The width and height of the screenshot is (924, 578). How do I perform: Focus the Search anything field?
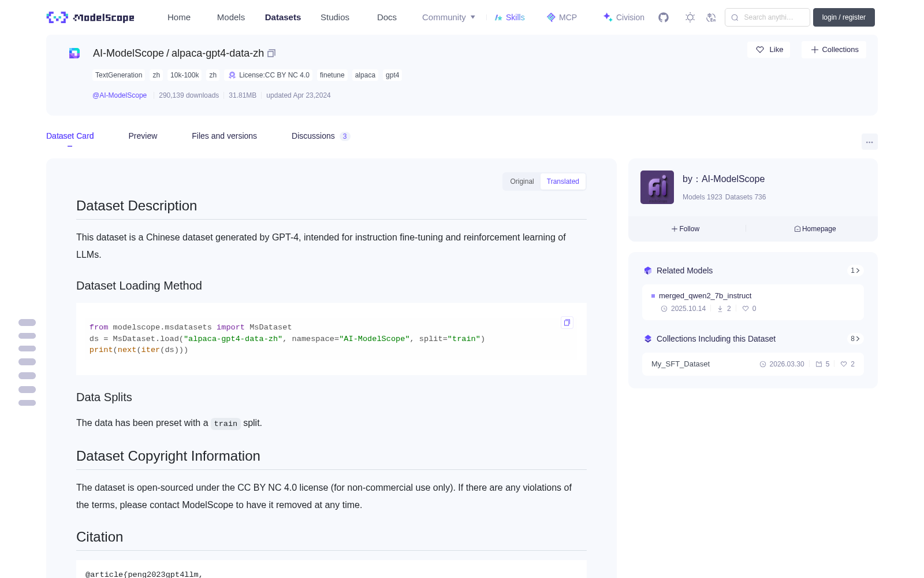pyautogui.click(x=767, y=17)
